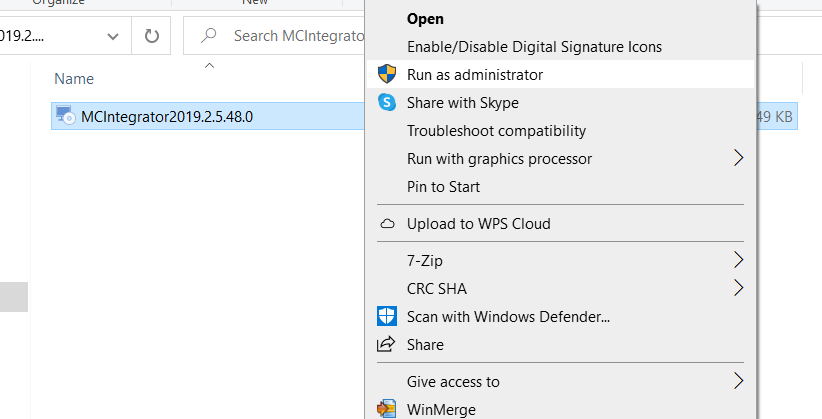Choose Share with Skype

[560, 102]
